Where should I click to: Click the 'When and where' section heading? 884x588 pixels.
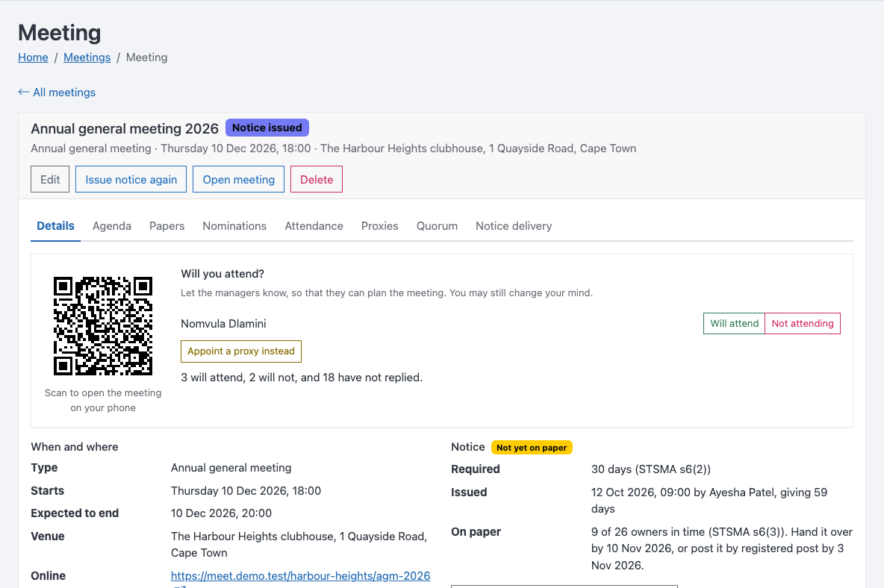75,447
